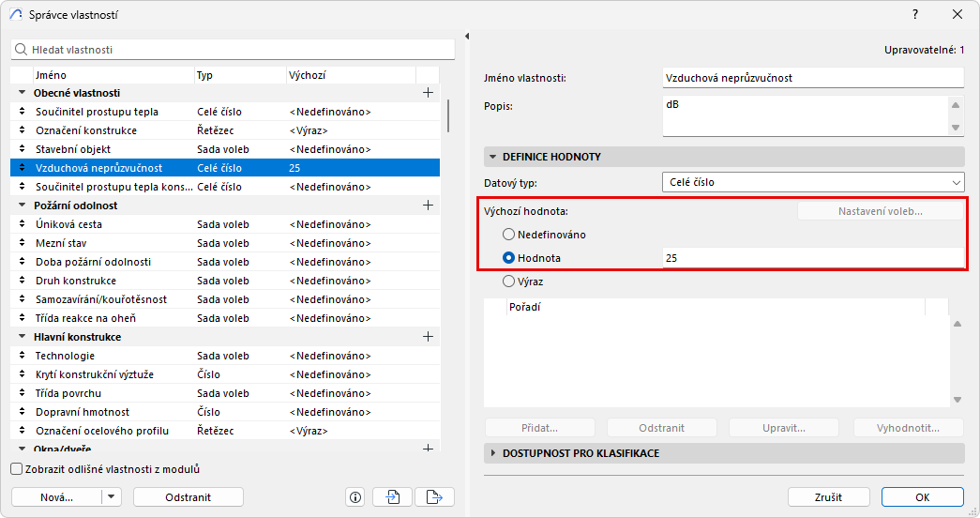Add property to Hlavní konstrukce group
This screenshot has height=518, width=980.
428,337
